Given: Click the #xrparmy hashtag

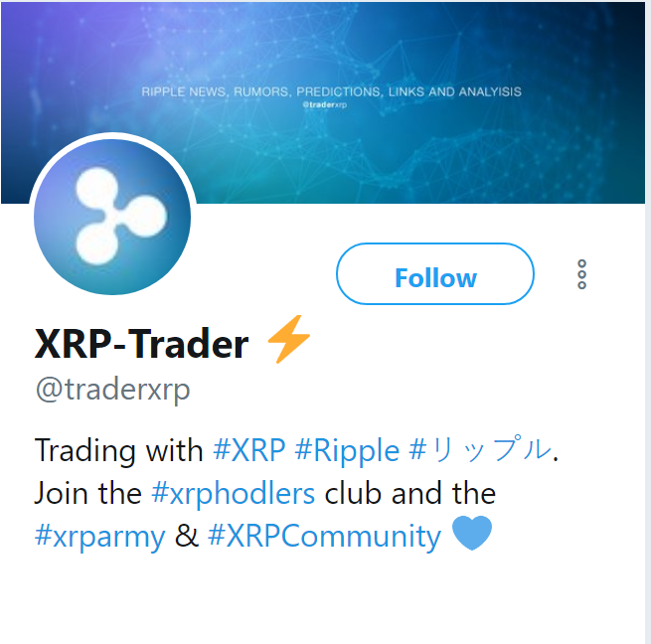Looking at the screenshot, I should click(x=99, y=537).
